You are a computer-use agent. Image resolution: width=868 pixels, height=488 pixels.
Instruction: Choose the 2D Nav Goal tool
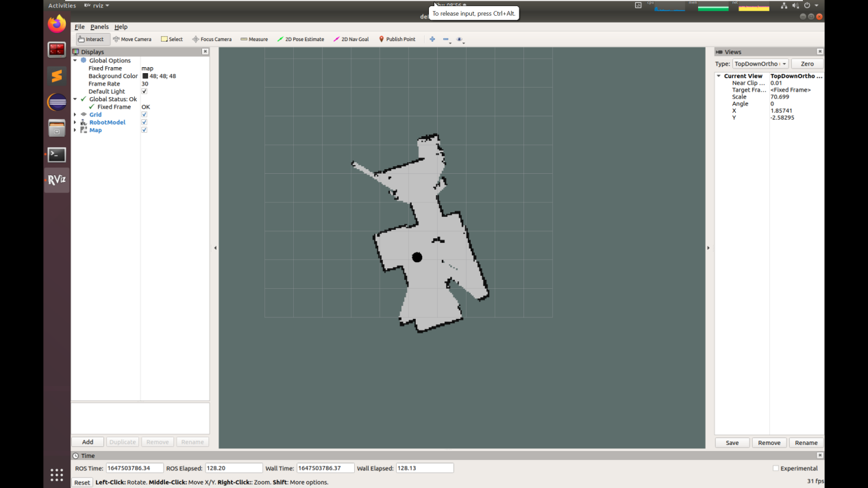pyautogui.click(x=351, y=39)
